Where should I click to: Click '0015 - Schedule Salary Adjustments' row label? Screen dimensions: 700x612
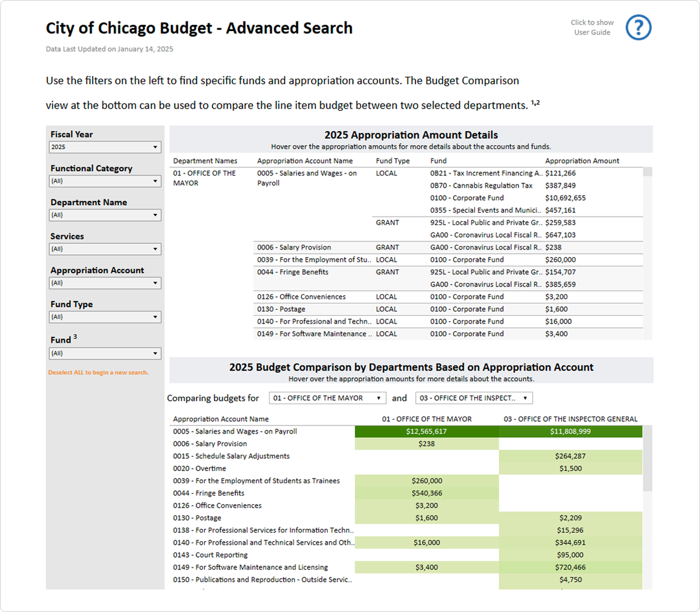[231, 456]
